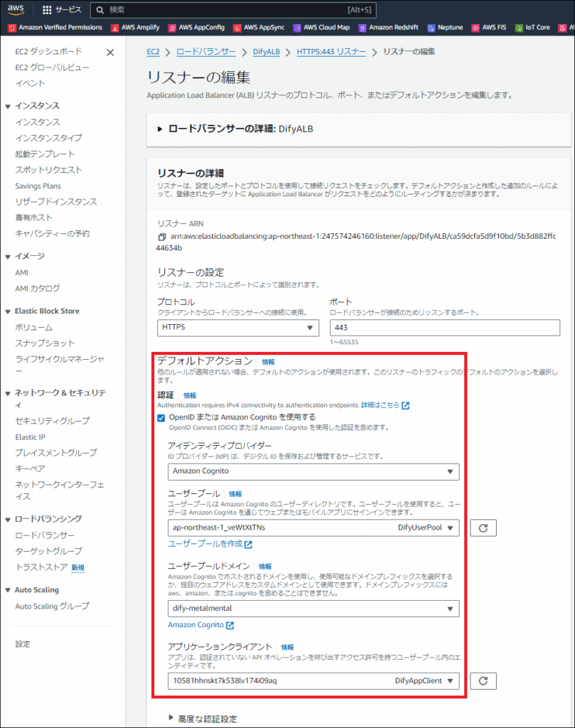Collapse the インスタンス sidebar section

[9, 106]
